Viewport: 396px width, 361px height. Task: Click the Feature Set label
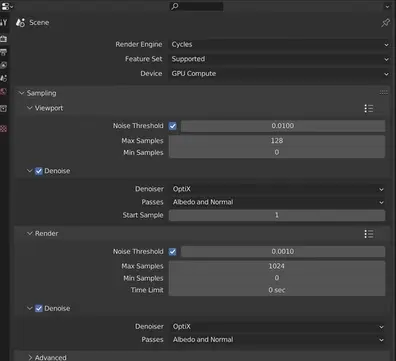pos(144,59)
